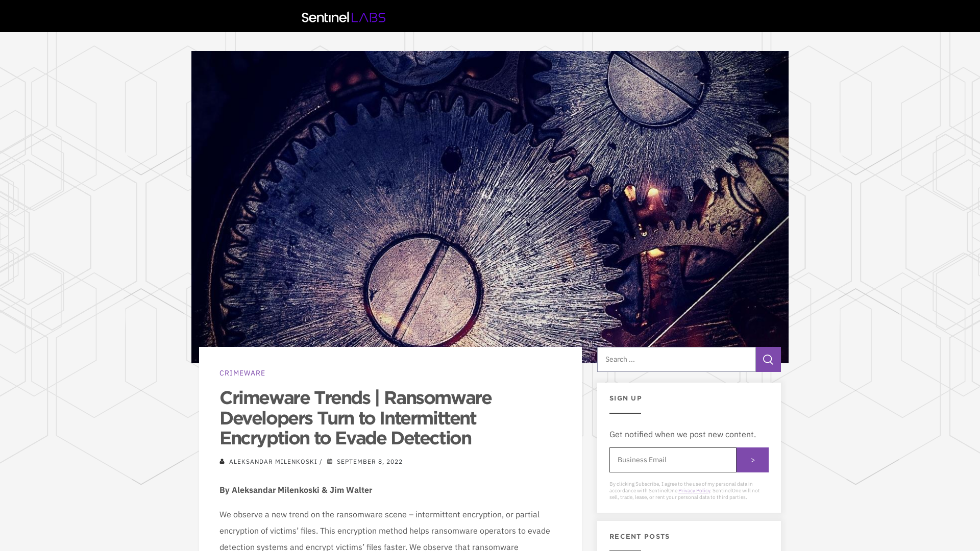980x551 pixels.
Task: Select the article title to open the post
Action: pos(355,418)
